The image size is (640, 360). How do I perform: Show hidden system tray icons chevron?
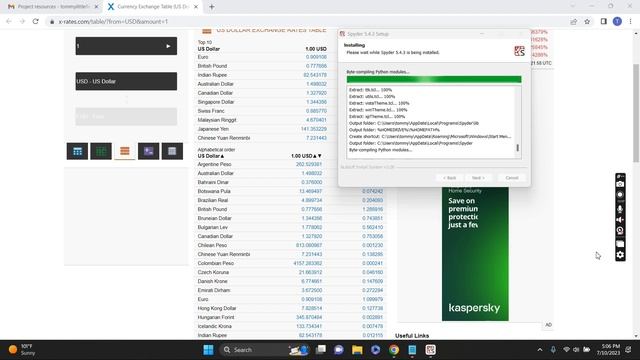540,350
